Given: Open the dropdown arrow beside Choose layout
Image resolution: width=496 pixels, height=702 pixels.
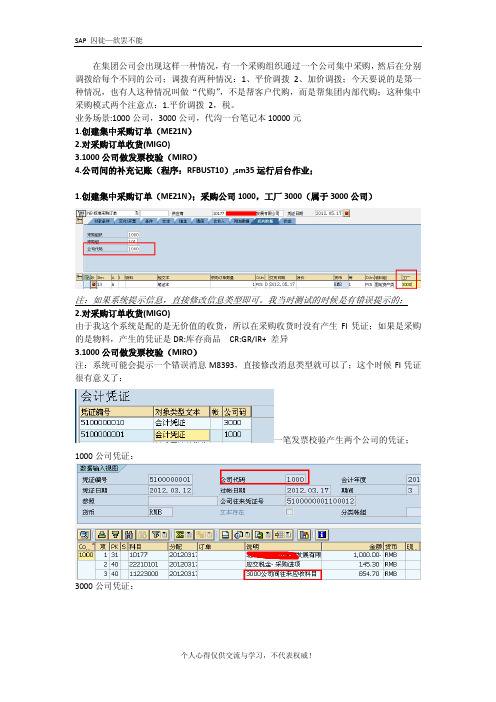Looking at the screenshot, I should click(x=288, y=535).
